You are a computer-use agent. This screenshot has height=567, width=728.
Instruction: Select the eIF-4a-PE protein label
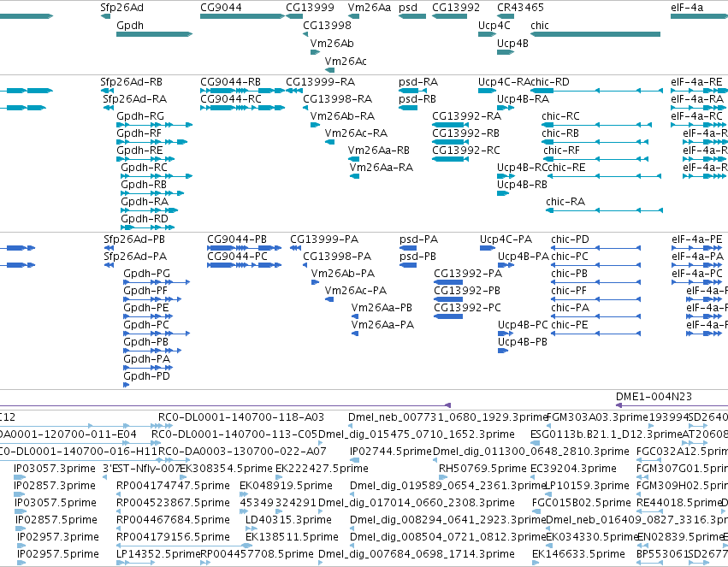click(697, 239)
